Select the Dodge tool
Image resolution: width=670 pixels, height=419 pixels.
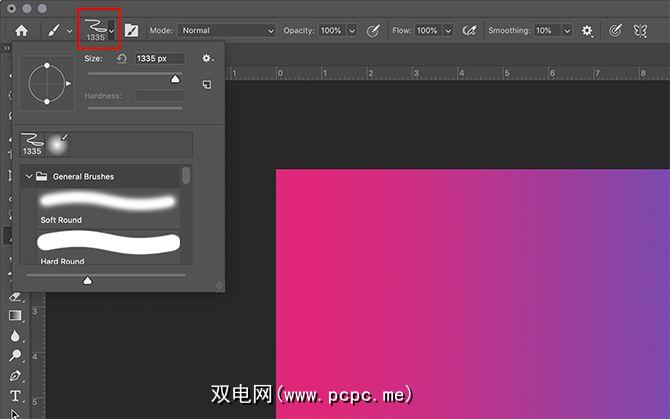coord(15,356)
